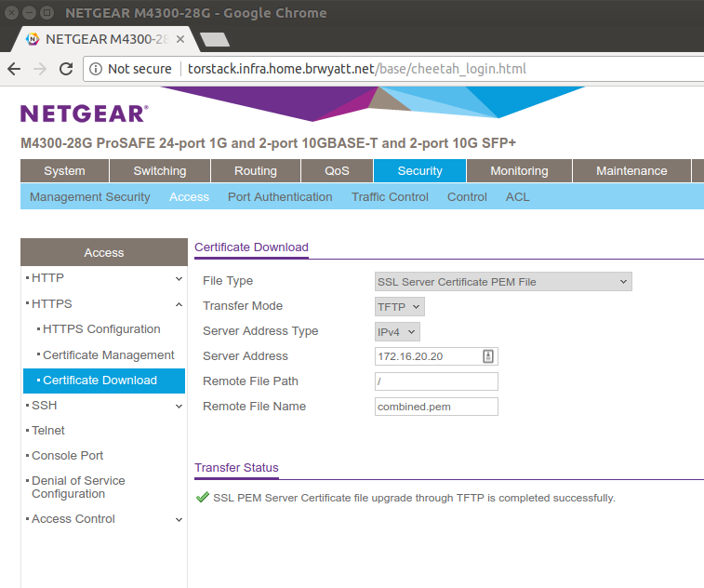Open the ACL submenu

[518, 196]
